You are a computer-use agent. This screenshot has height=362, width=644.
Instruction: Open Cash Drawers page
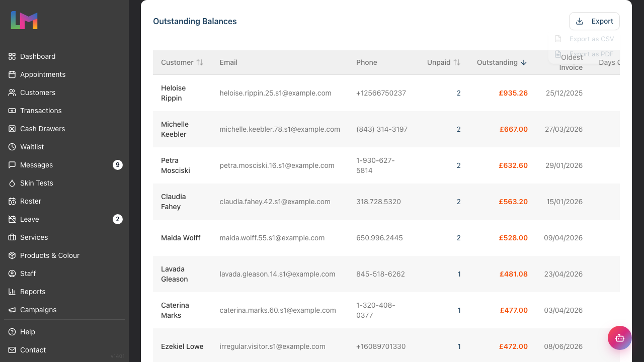64,129
